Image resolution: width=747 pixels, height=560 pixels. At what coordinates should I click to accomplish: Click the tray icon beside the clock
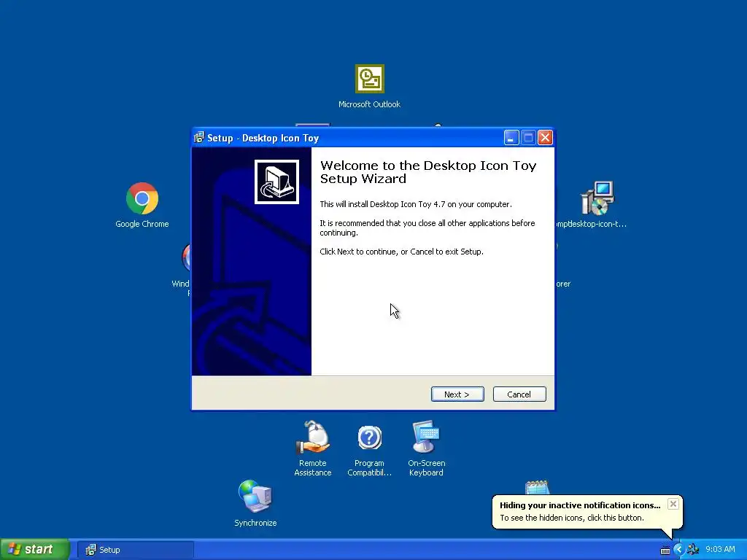(693, 550)
